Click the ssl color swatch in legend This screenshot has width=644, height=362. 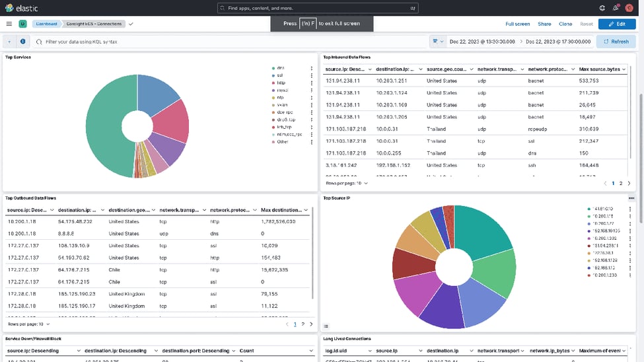[x=273, y=75]
